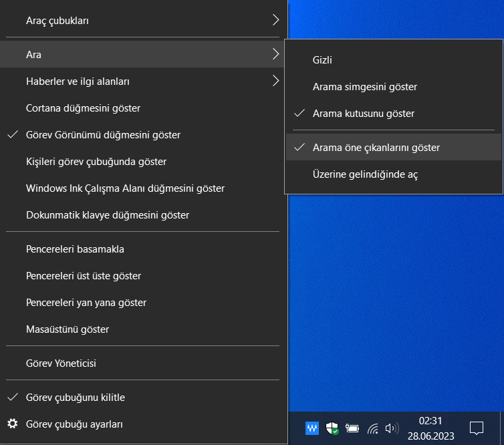The image size is (504, 445).
Task: Enable Üzerine gelindiğinde aç
Action: 394,174
